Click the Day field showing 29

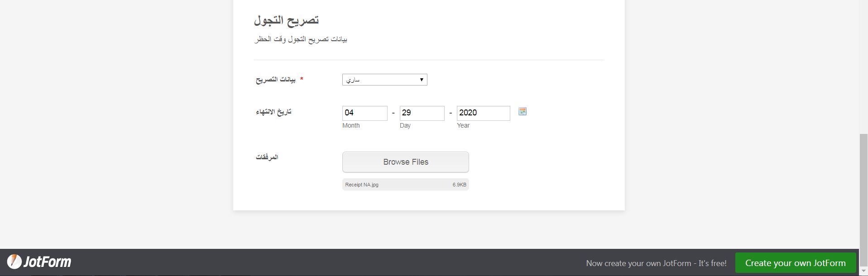(x=422, y=113)
